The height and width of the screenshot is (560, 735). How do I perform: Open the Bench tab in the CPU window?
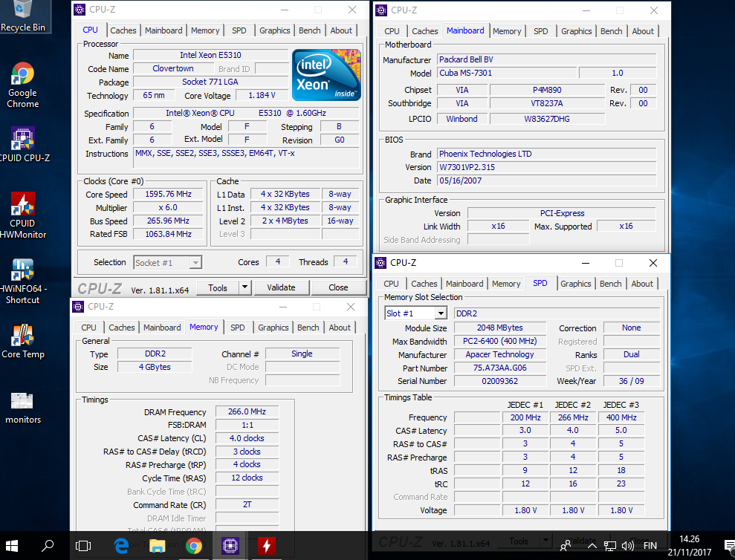pyautogui.click(x=310, y=30)
